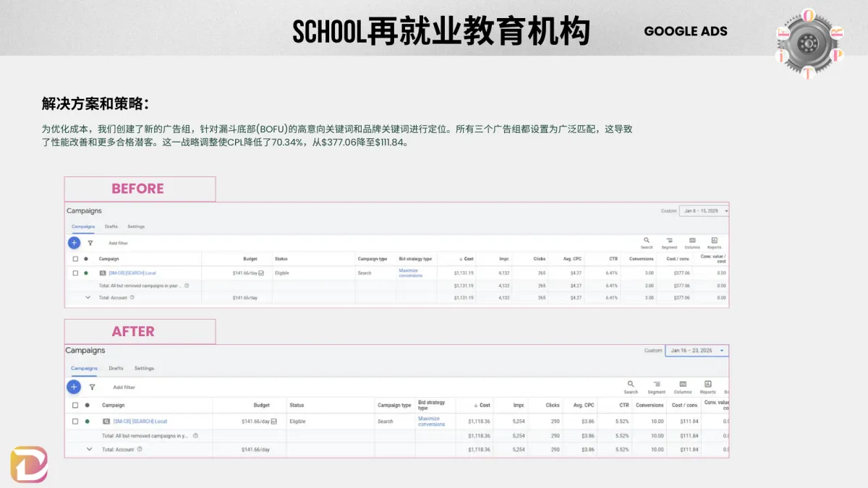Click Add filter in the BEFORE panel
868x488 pixels.
118,243
